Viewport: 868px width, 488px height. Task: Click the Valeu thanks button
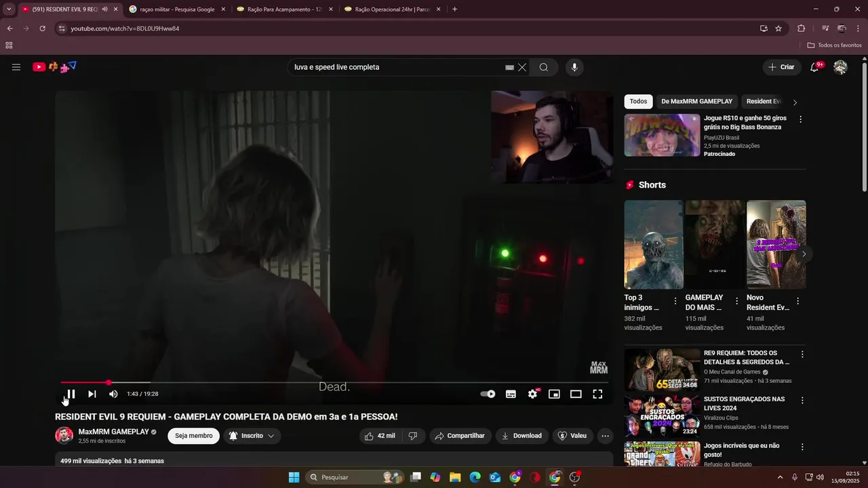point(572,436)
